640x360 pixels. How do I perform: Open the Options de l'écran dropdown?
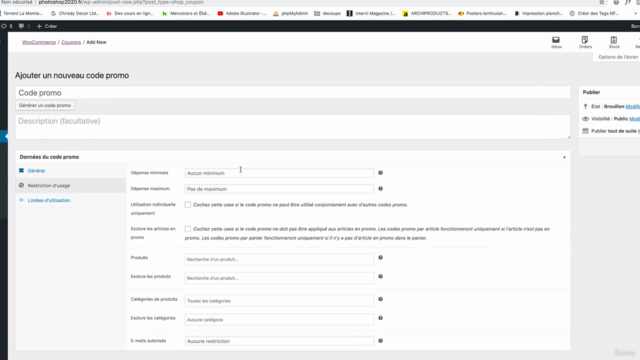click(x=617, y=57)
